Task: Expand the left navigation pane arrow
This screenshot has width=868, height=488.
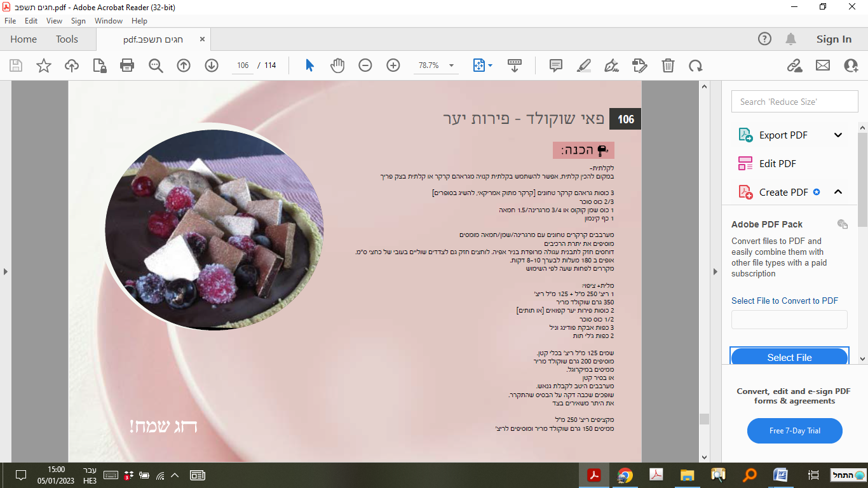Action: tap(6, 271)
